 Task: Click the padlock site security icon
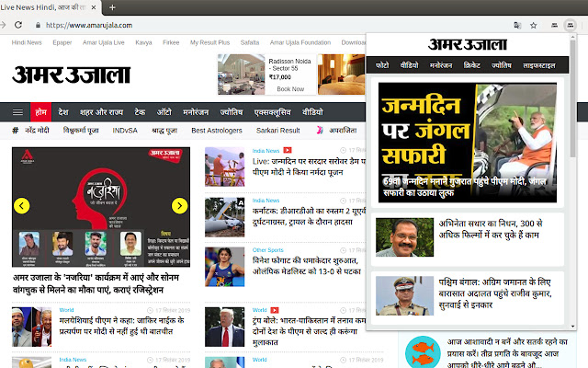click(x=38, y=25)
